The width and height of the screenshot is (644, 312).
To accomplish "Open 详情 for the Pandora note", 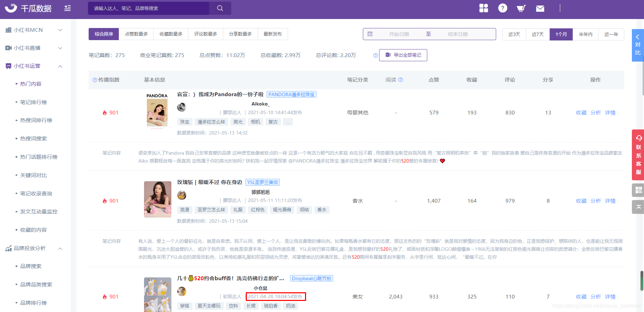I will (610, 113).
